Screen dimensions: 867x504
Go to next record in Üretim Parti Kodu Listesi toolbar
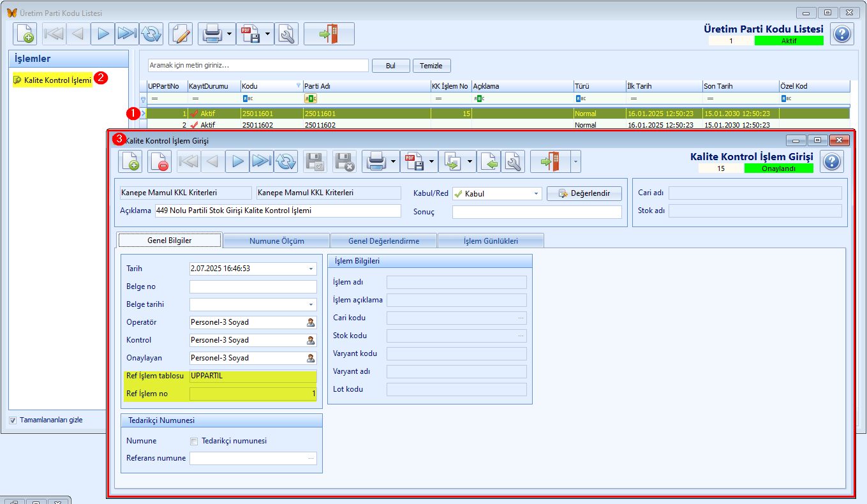pyautogui.click(x=102, y=34)
